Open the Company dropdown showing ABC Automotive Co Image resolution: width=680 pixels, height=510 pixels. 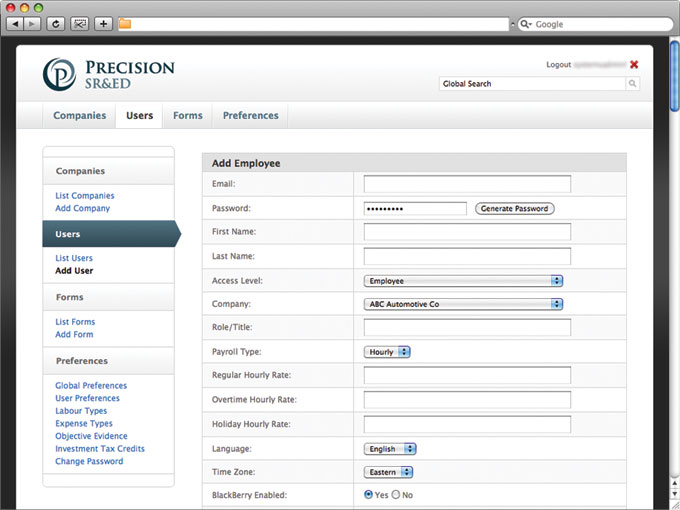(x=463, y=304)
